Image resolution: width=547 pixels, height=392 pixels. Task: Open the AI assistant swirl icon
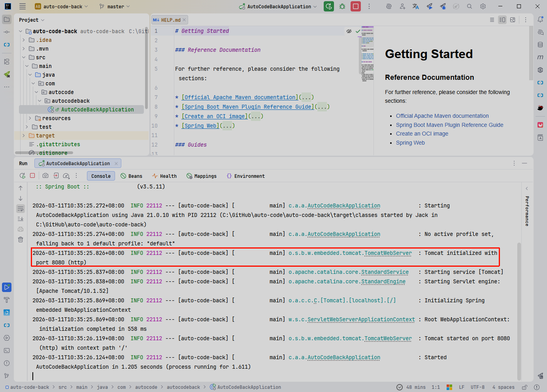point(389,6)
